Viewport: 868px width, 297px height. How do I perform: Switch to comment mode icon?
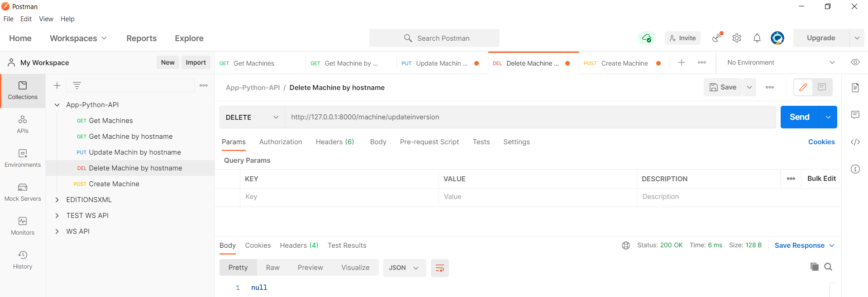(x=822, y=87)
